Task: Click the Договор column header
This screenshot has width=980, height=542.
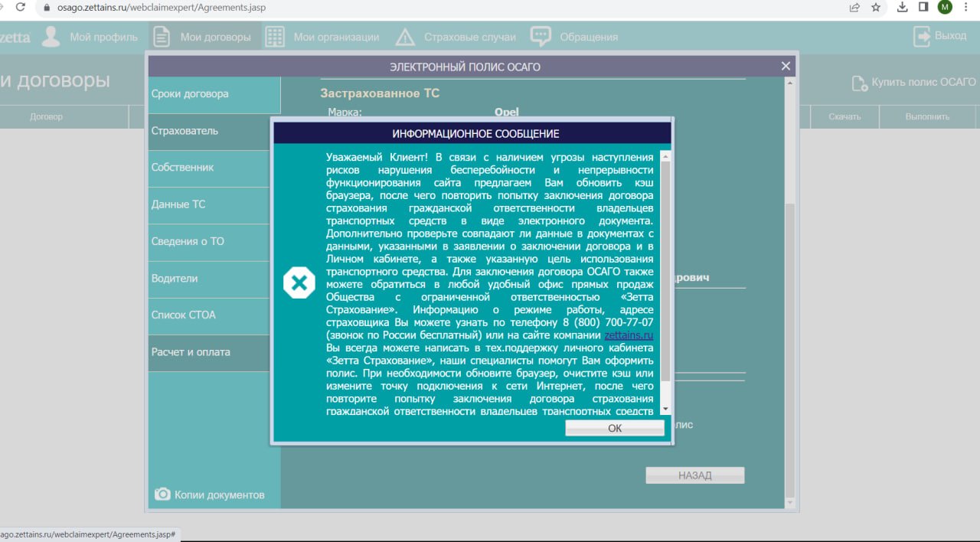Action: [47, 116]
